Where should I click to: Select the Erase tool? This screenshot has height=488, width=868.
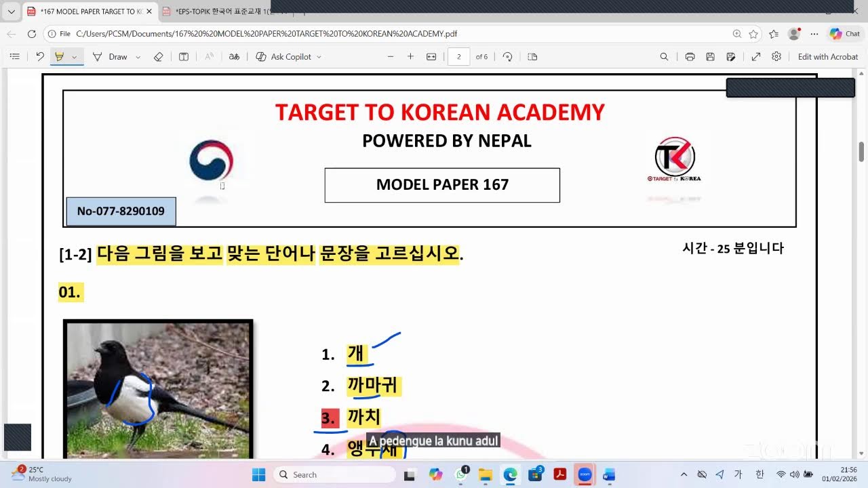[158, 57]
